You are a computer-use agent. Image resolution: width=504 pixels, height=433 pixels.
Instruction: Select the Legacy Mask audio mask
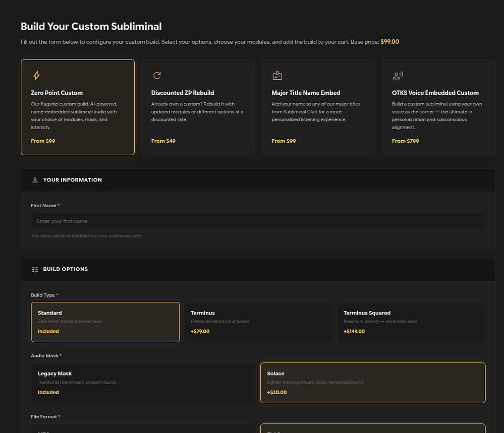pyautogui.click(x=143, y=383)
